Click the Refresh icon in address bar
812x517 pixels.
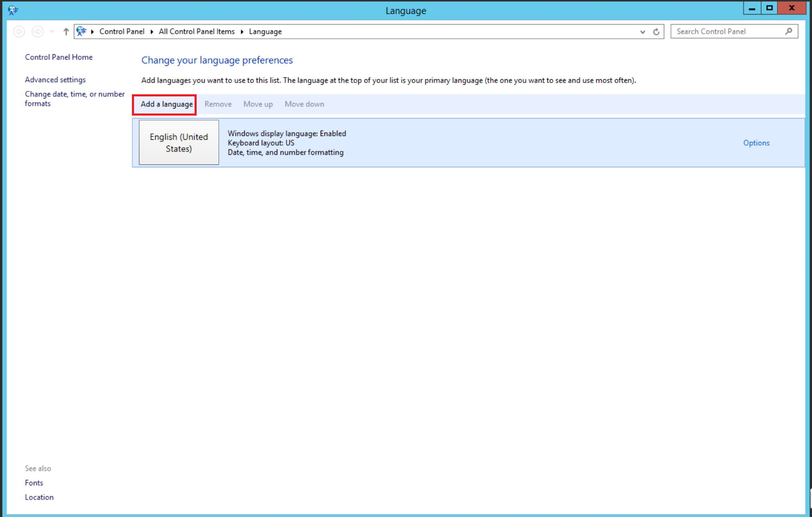(x=656, y=32)
